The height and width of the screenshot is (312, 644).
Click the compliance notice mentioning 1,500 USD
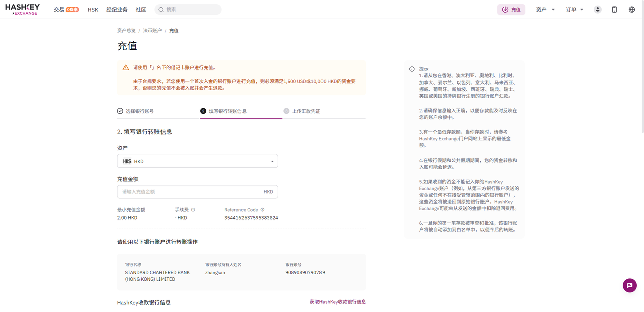tap(245, 84)
